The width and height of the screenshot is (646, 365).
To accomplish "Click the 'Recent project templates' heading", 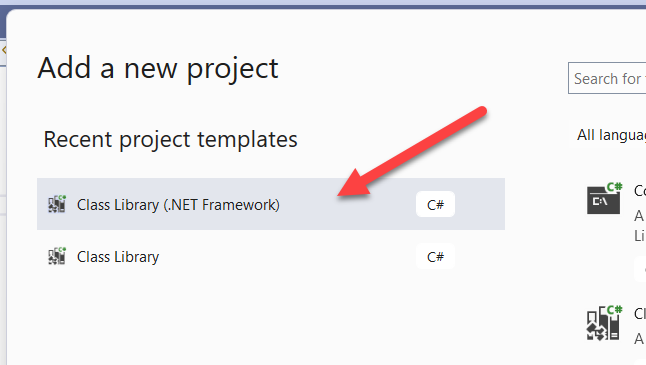I will pyautogui.click(x=170, y=139).
